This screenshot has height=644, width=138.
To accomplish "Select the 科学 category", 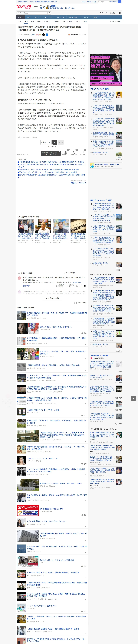I will [71, 21].
